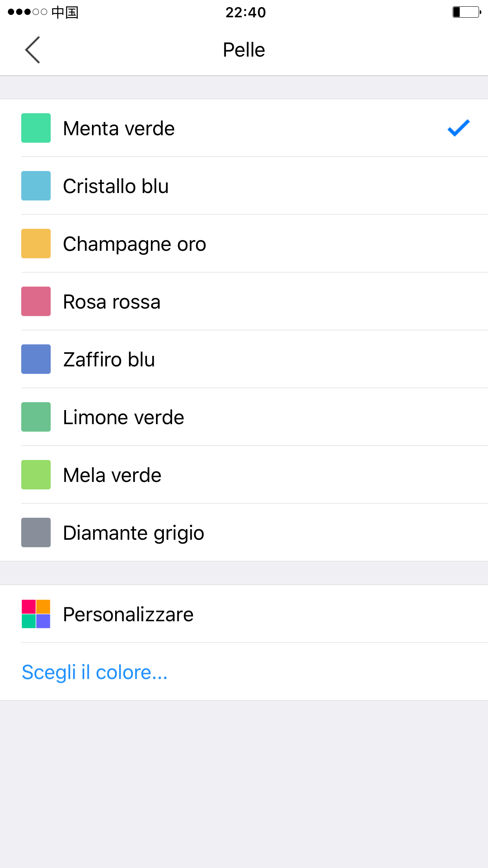Pick the Rosa rossa skin option

[244, 301]
